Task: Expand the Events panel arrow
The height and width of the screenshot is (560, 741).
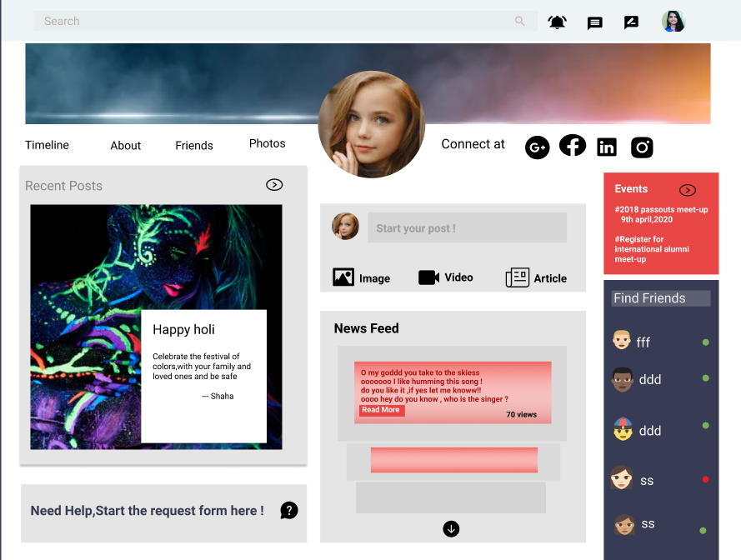Action: (x=688, y=190)
